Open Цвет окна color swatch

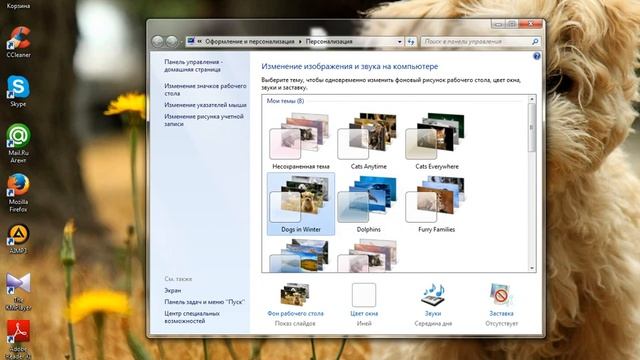pos(364,295)
